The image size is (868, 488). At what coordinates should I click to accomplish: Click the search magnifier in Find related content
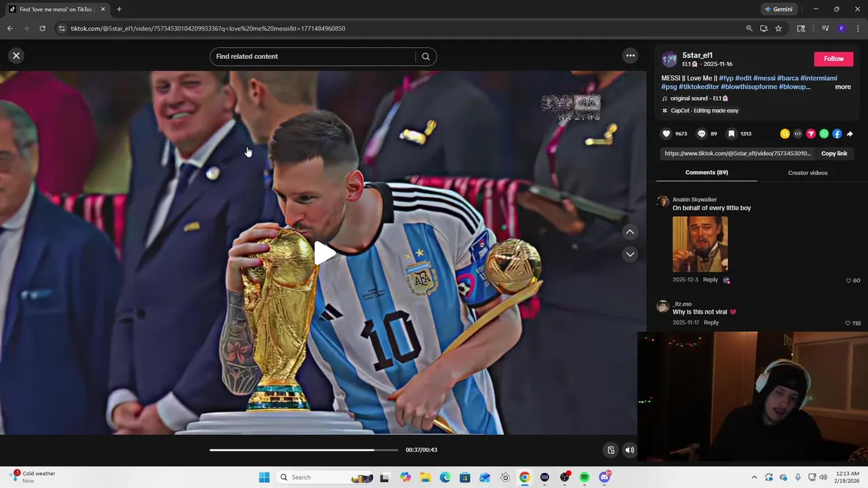[x=426, y=57]
